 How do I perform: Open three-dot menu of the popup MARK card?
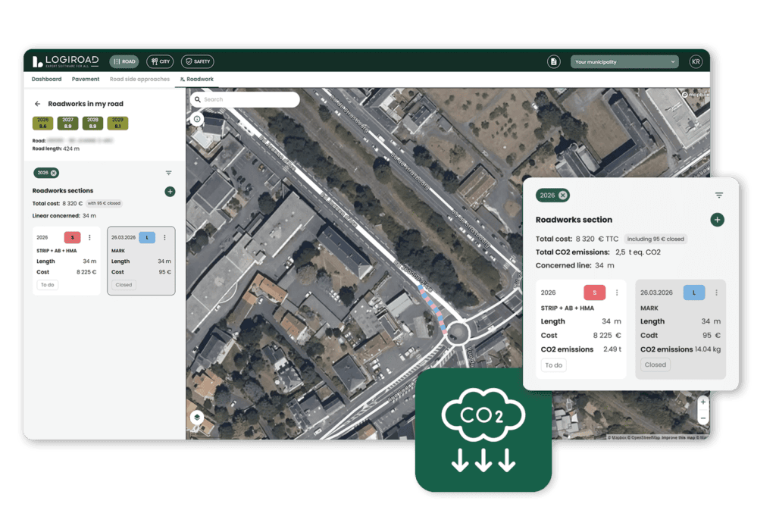pyautogui.click(x=716, y=293)
